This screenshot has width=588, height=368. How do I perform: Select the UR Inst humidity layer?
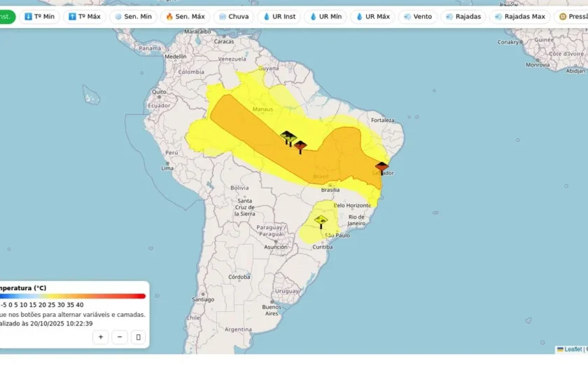pyautogui.click(x=279, y=17)
